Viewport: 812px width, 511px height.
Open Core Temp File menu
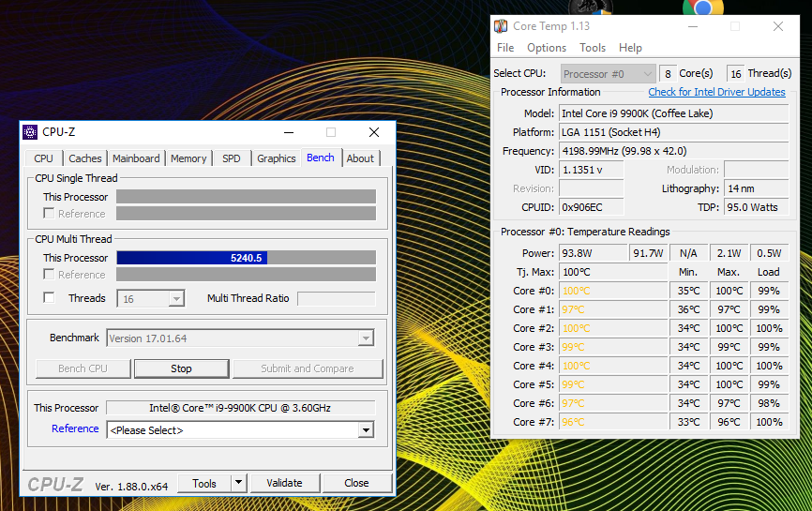point(505,48)
